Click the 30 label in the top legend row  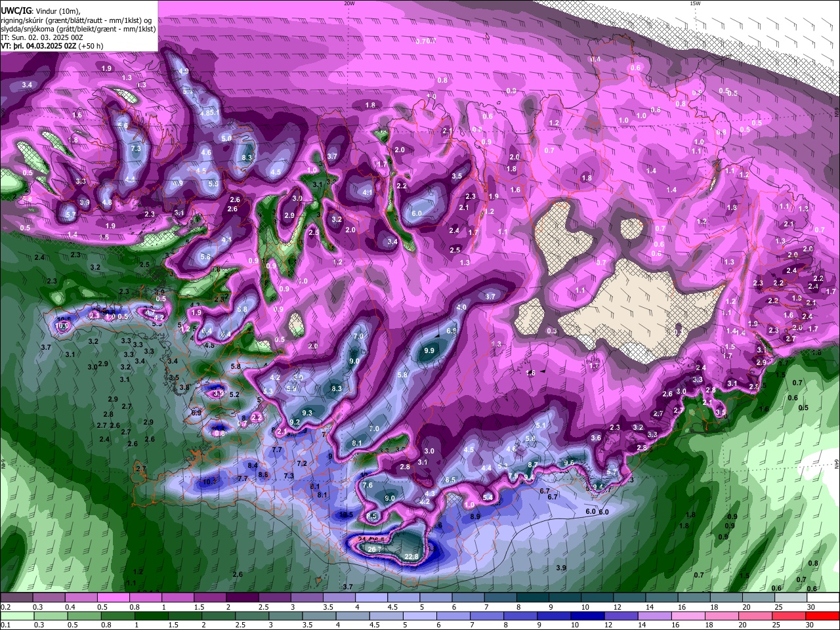811,607
